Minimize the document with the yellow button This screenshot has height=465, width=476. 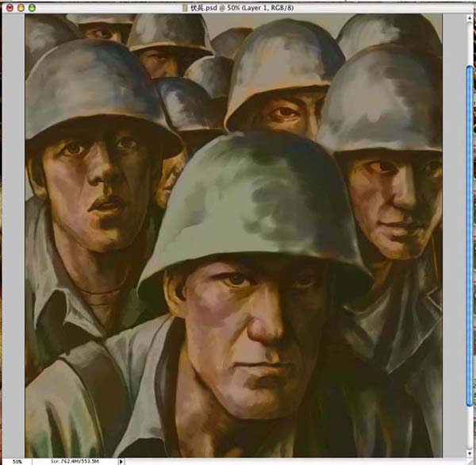point(21,8)
